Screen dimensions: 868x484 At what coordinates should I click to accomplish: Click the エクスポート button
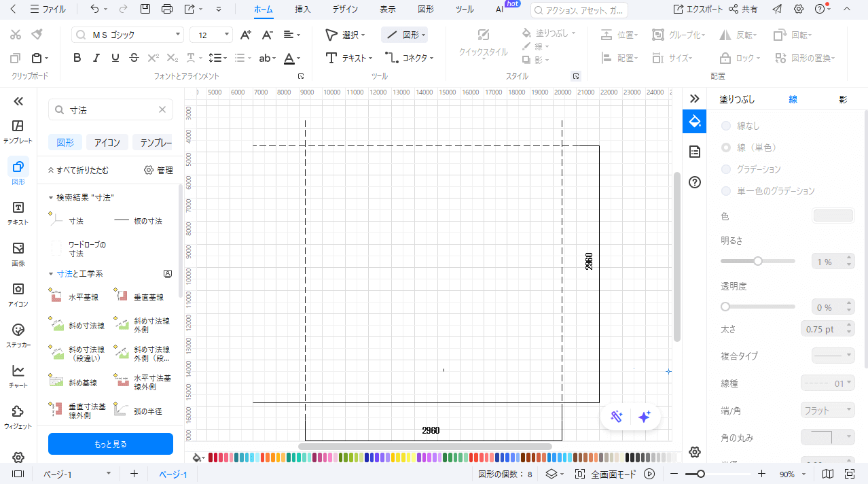point(698,10)
